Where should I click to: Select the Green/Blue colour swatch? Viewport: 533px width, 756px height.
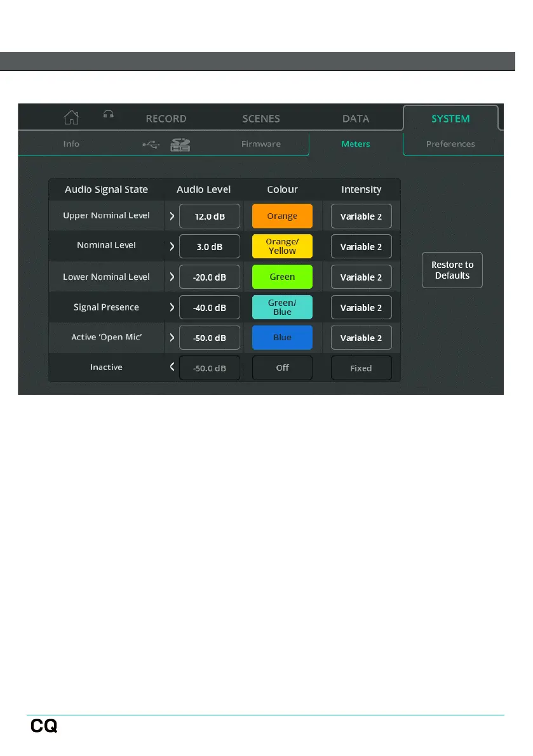282,307
